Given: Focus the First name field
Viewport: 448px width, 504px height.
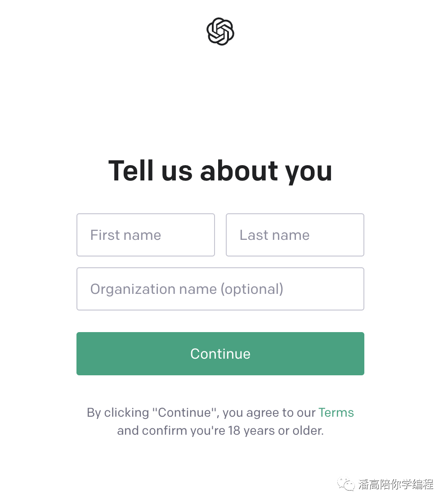Looking at the screenshot, I should [x=146, y=235].
